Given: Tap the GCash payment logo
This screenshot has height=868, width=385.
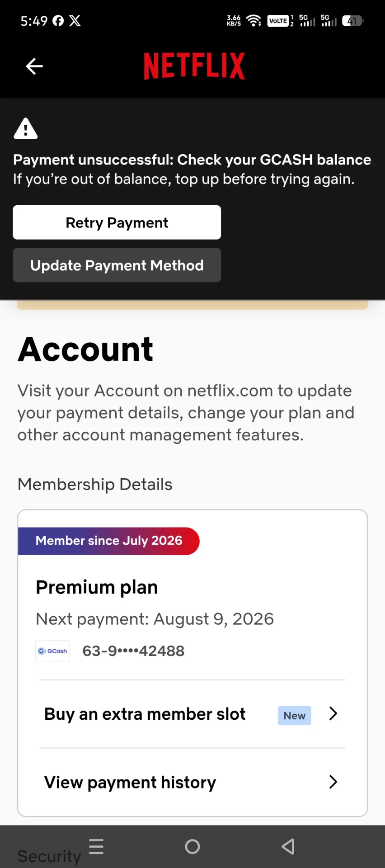Looking at the screenshot, I should point(52,651).
